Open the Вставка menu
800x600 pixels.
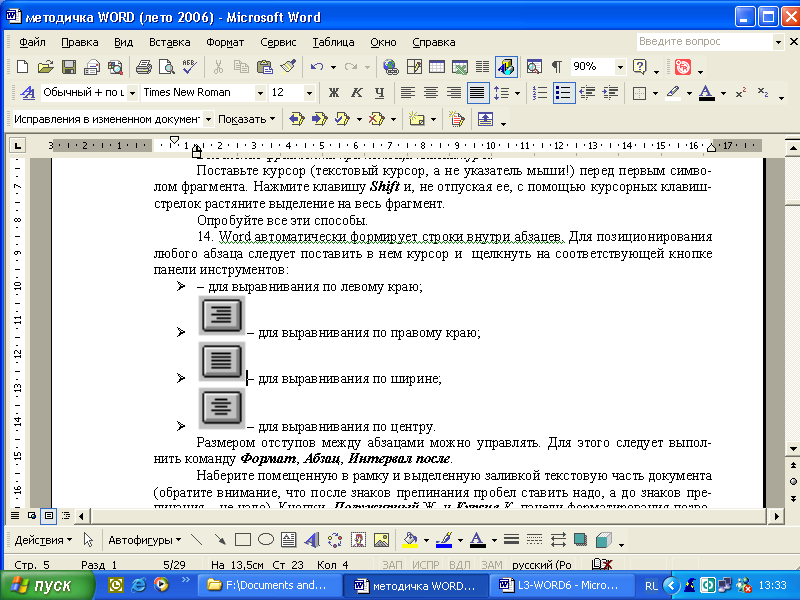(169, 42)
